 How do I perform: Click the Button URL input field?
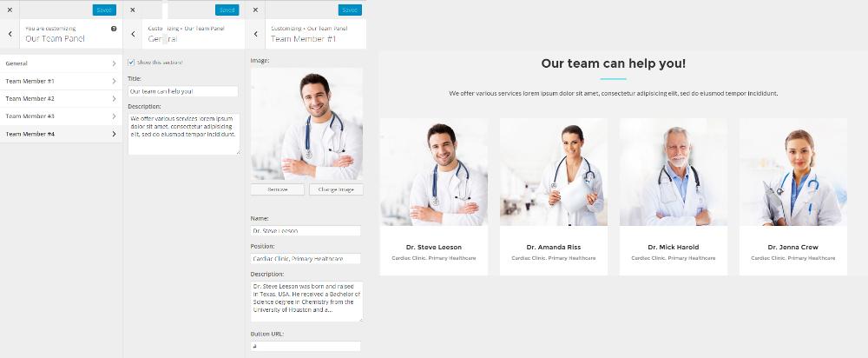point(306,347)
